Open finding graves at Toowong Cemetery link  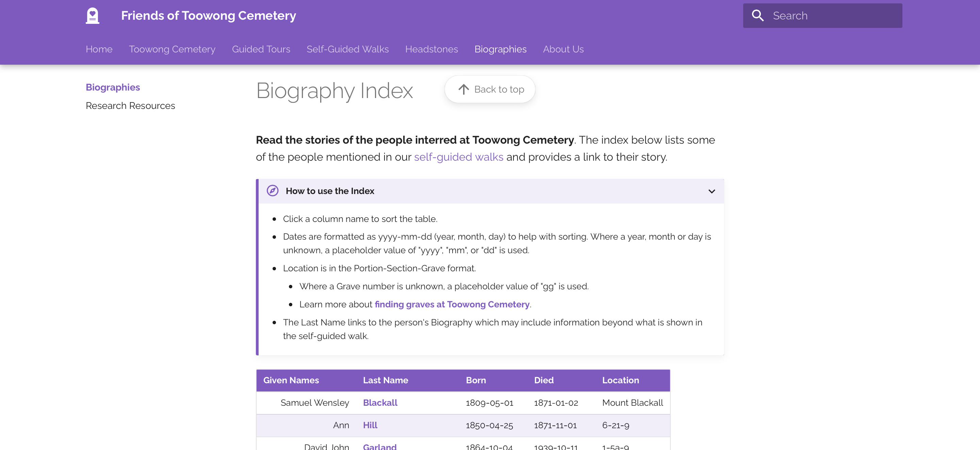(452, 305)
